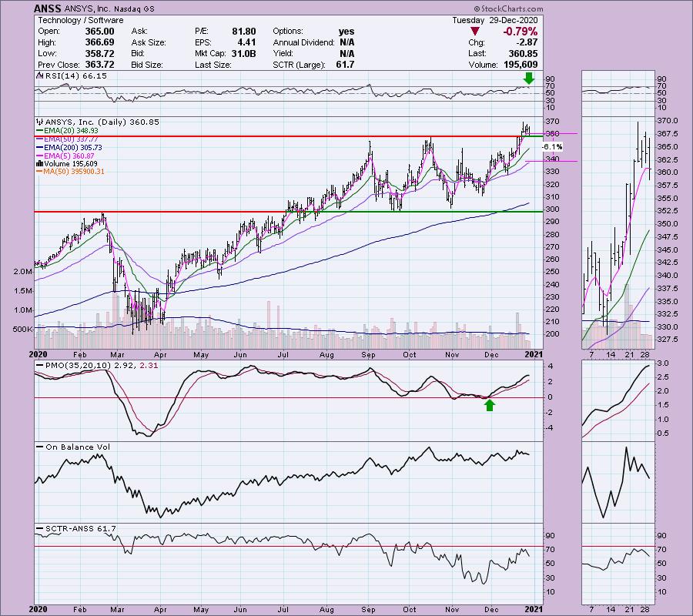
Task: Click the "SCTR-ANSS 61.7" indicator label
Action: point(81,528)
